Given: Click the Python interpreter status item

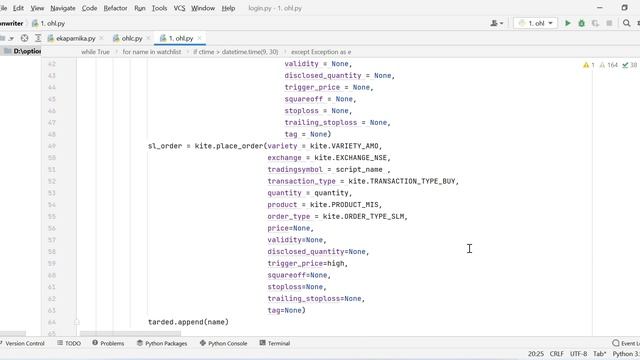Looking at the screenshot, I should [626, 354].
